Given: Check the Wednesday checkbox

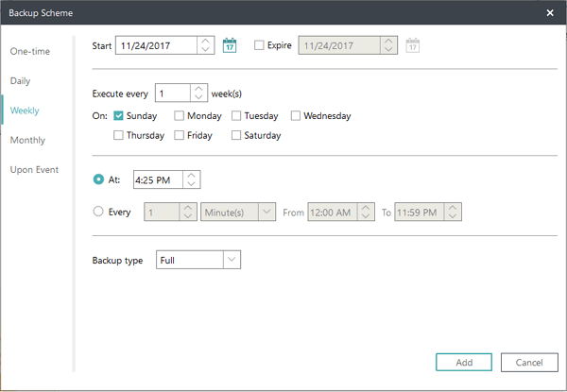Looking at the screenshot, I should pyautogui.click(x=296, y=115).
